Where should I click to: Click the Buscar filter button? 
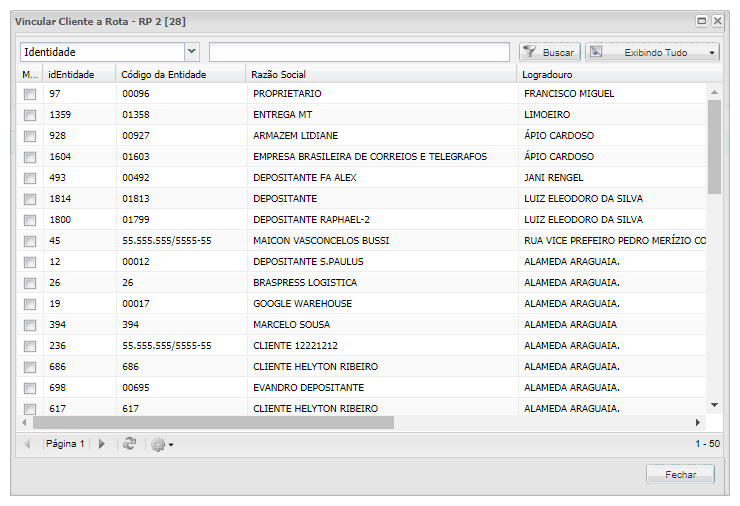coord(550,52)
